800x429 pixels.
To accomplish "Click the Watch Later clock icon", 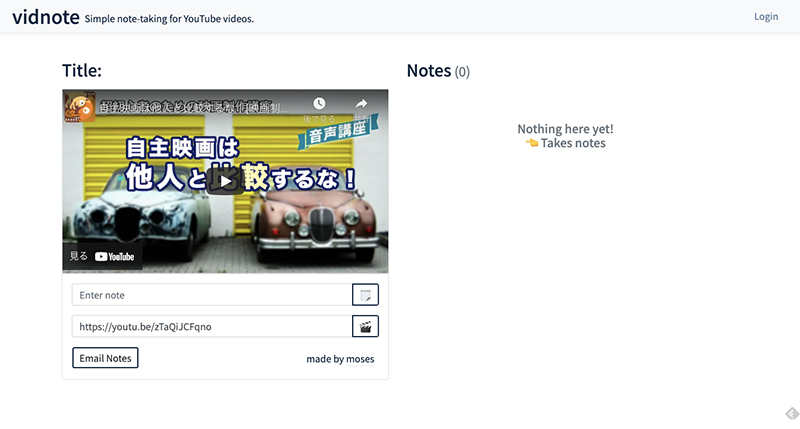I will tap(319, 104).
